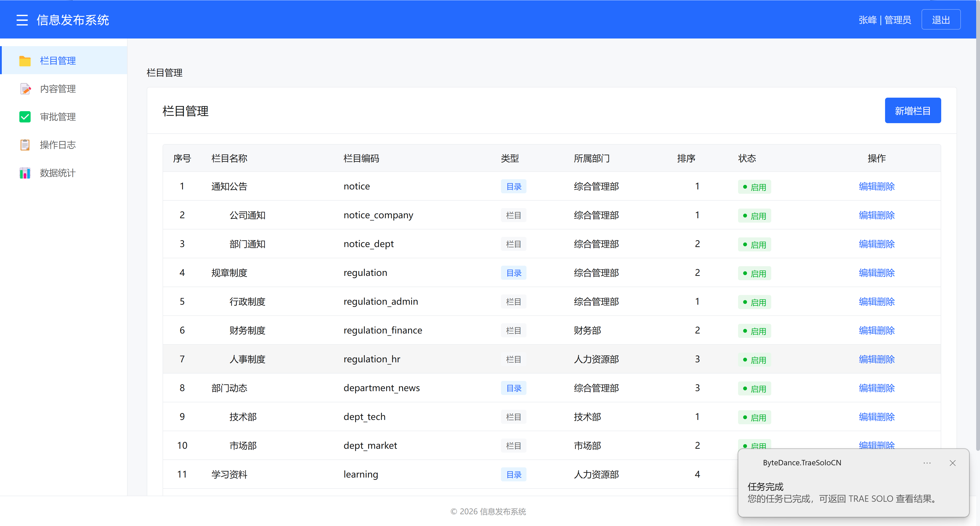Click 编辑删除 in the 通知公告 row

click(x=877, y=186)
